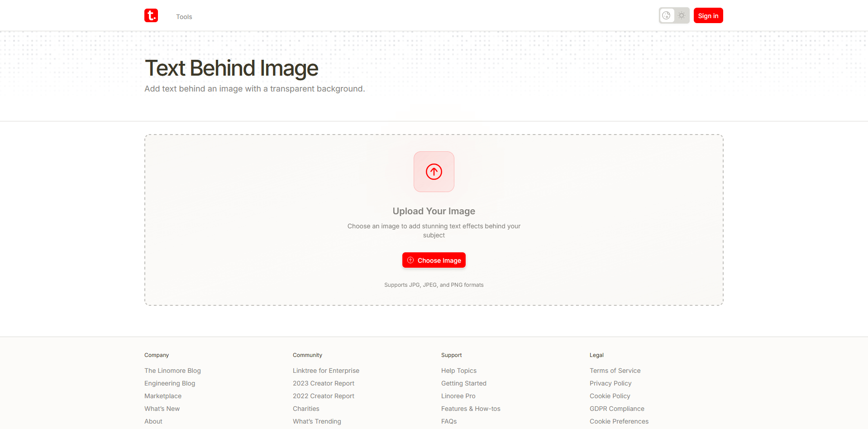Open the Tools menu

(184, 17)
